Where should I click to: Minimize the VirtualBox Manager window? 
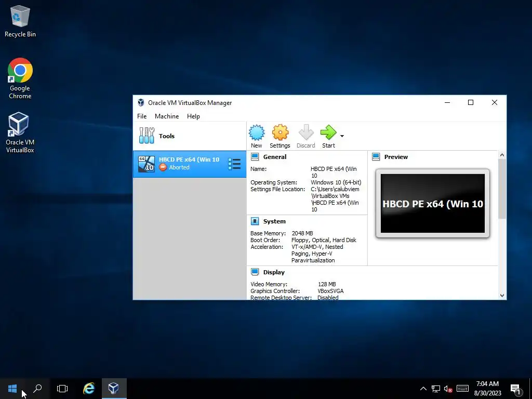(x=447, y=102)
